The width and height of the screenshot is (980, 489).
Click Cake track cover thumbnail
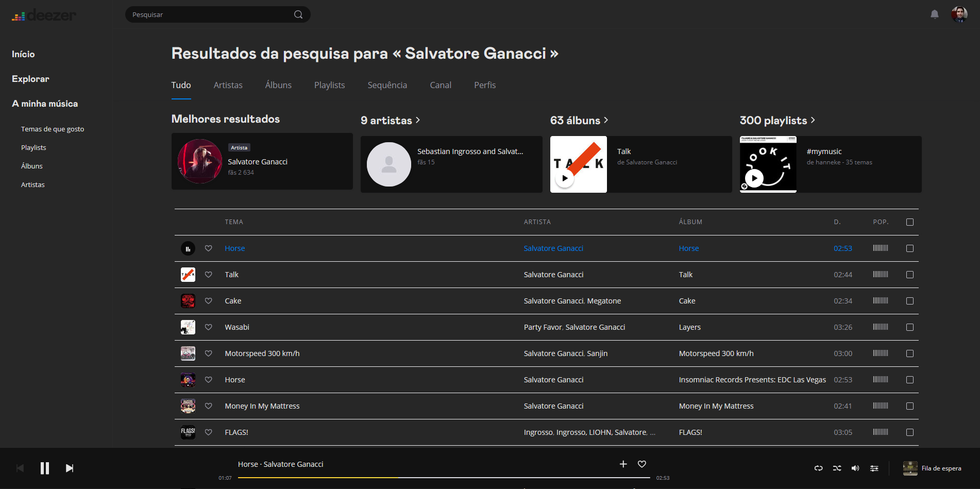coord(188,301)
